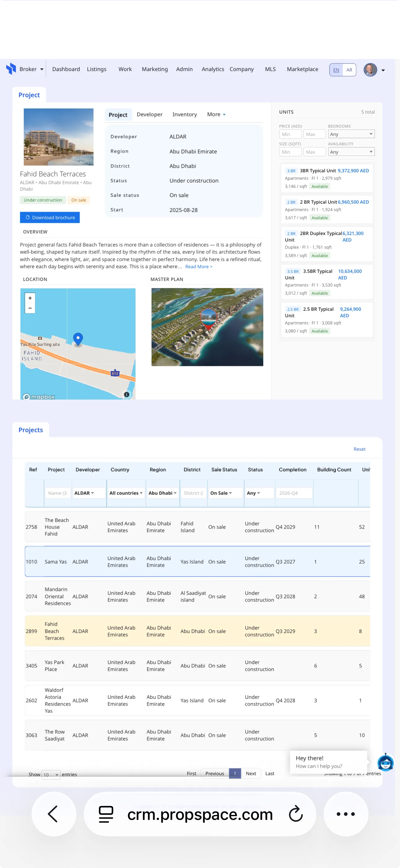Image resolution: width=400 pixels, height=868 pixels.
Task: Open the browser three-dots menu
Action: pyautogui.click(x=345, y=814)
